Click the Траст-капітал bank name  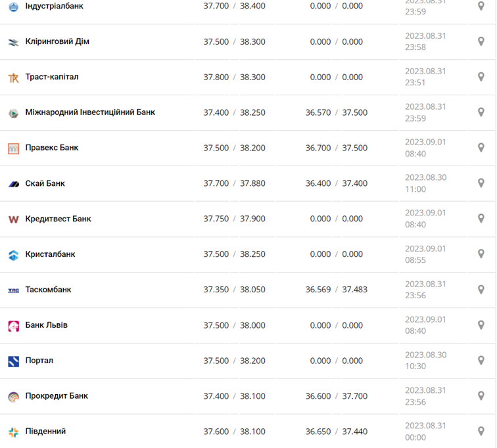pos(52,77)
